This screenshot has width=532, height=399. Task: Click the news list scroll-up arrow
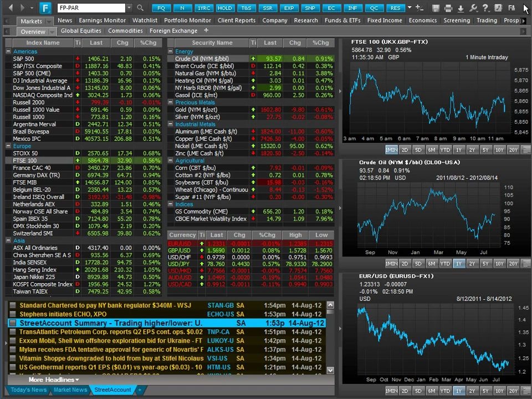click(330, 305)
